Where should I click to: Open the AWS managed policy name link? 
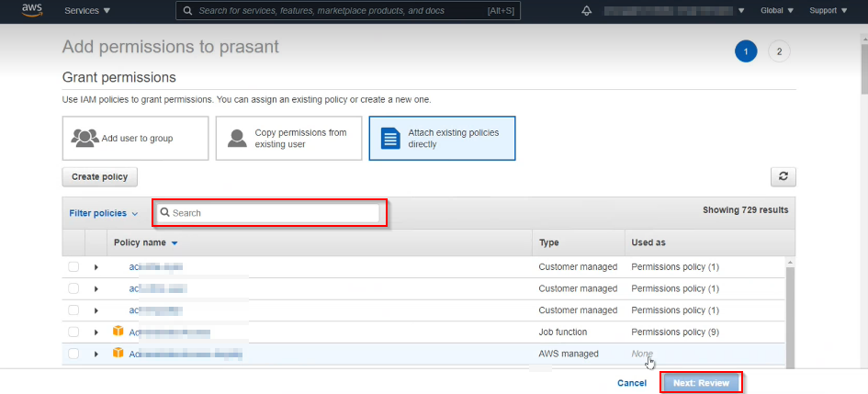coord(186,355)
